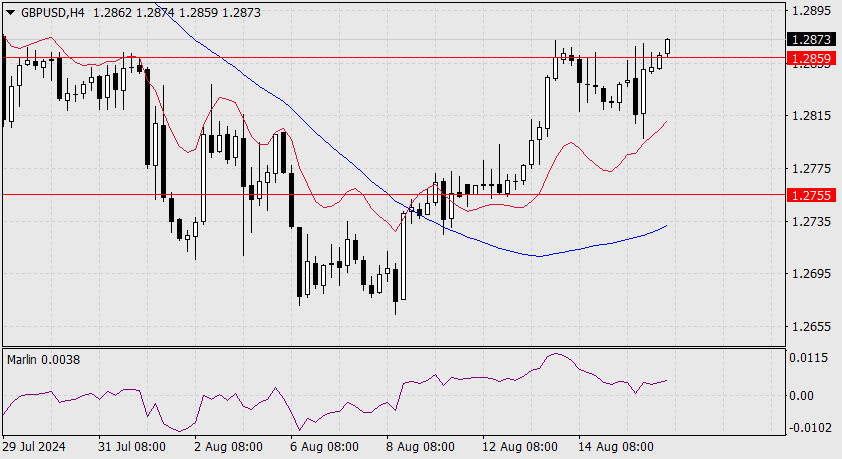Click the chart dropdown triangle beside GBPUSD,H4
The width and height of the screenshot is (842, 459).
click(x=10, y=12)
